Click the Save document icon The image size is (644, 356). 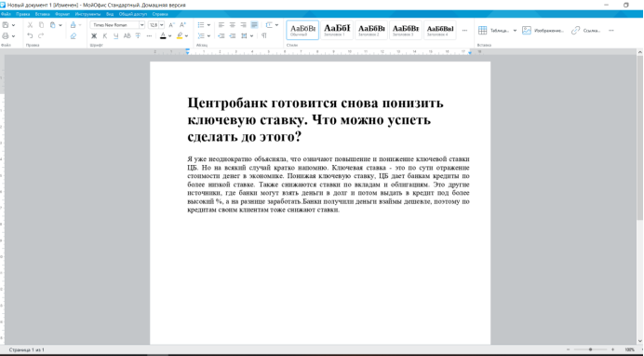[x=6, y=25]
